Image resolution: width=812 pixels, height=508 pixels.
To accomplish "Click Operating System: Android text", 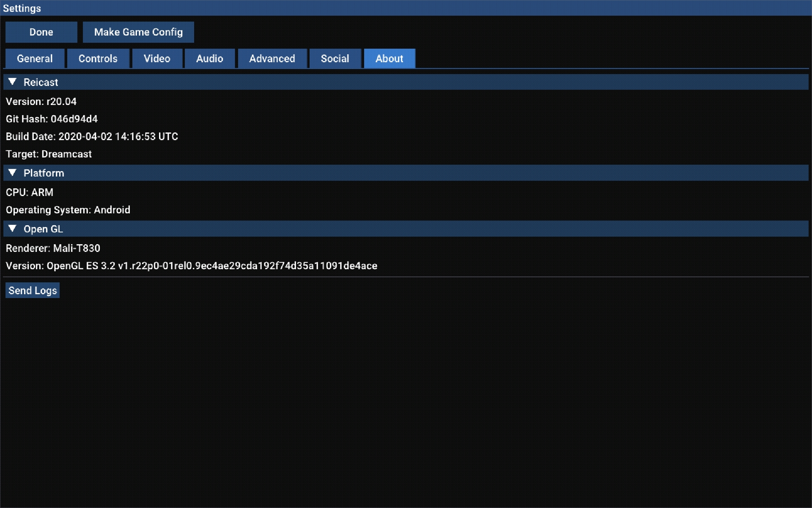I will pos(68,210).
